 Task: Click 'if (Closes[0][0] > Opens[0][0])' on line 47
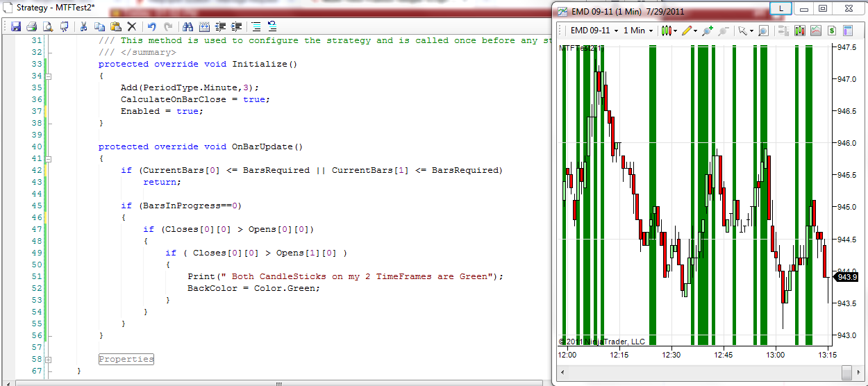228,229
